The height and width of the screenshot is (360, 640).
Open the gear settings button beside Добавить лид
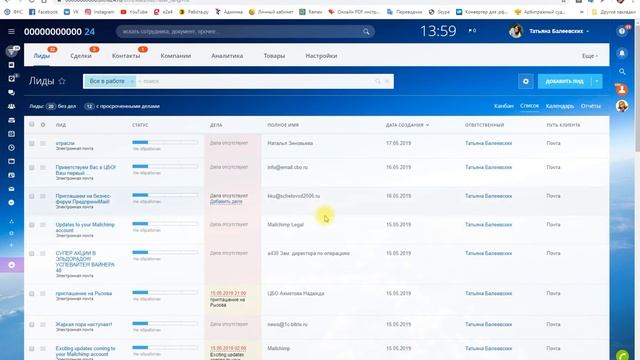[x=526, y=81]
